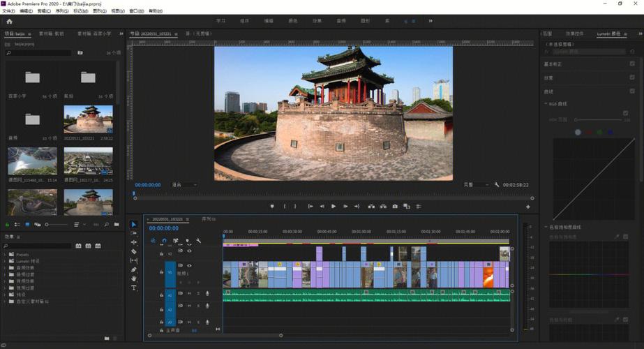Toggle Linked Selection in timeline
Viewport: 644px width, 349px height.
click(176, 241)
